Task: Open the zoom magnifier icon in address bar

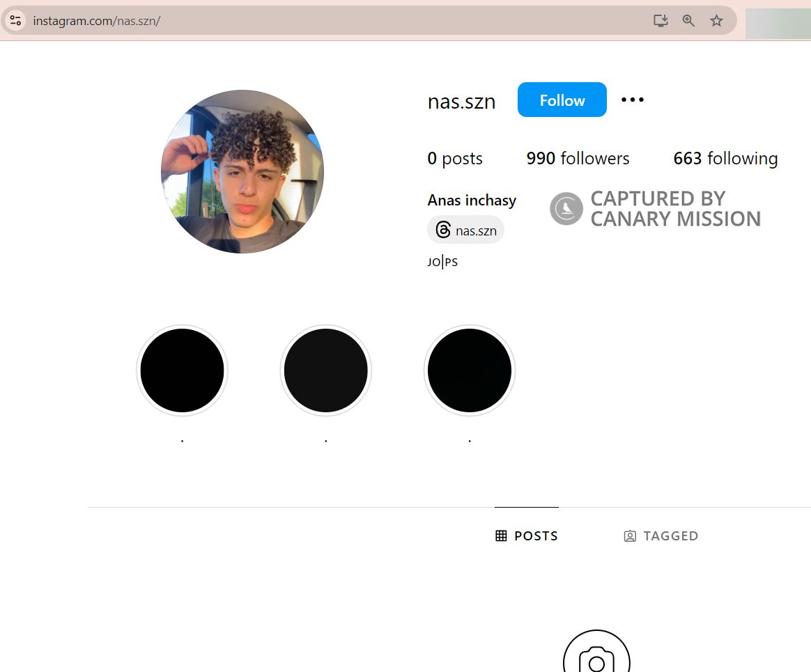Action: click(x=688, y=21)
